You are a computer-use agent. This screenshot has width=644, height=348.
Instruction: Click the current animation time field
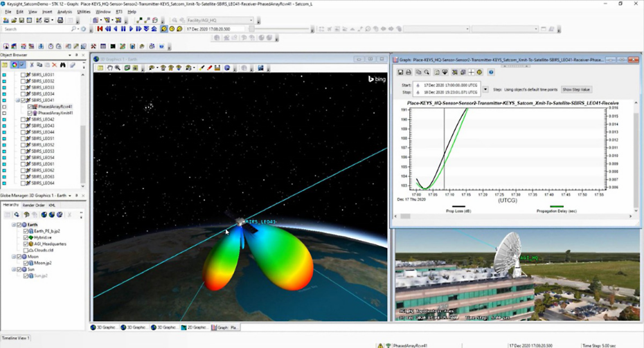click(x=215, y=29)
